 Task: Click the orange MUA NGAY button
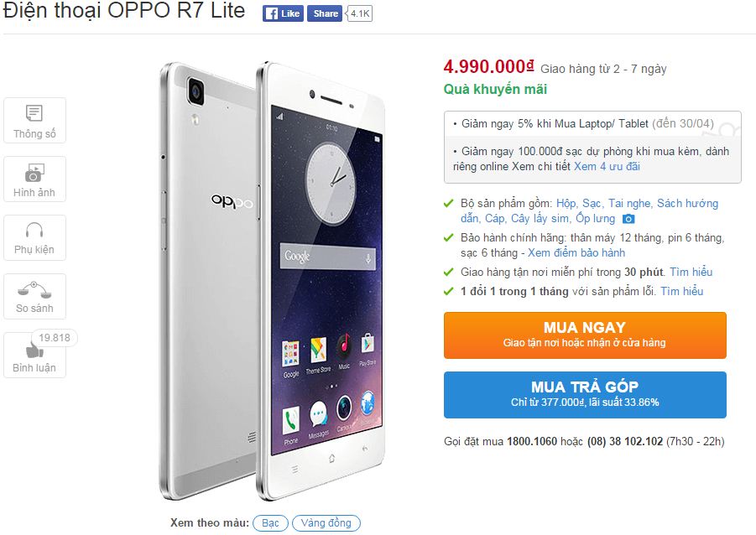585,335
